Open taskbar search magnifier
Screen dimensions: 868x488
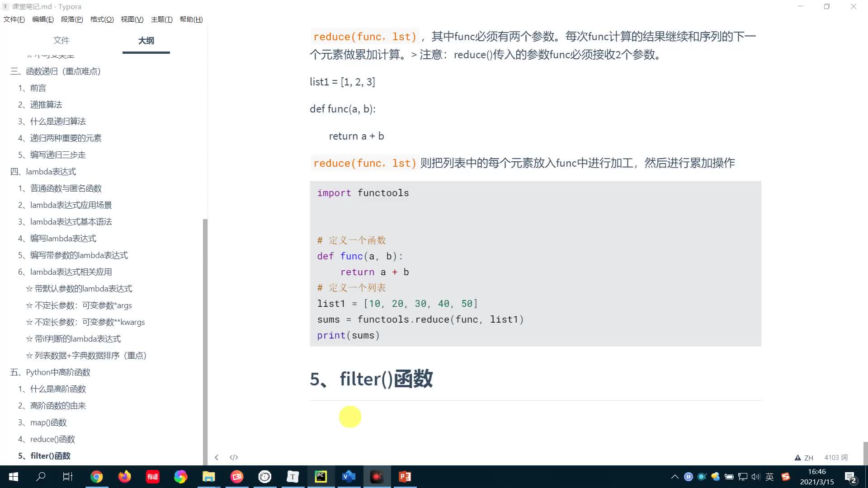(x=41, y=477)
